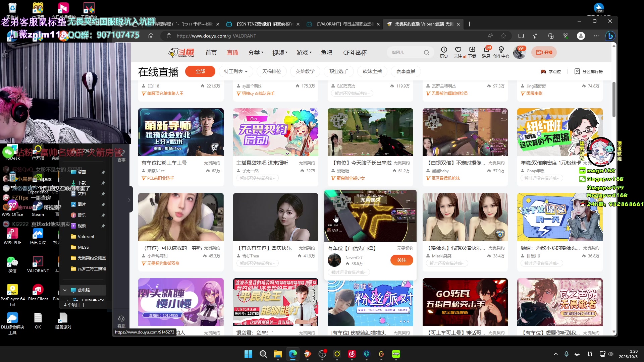Image resolution: width=644 pixels, height=362 pixels.
Task: Open the VALORANT desktop shortcut
Action: (x=38, y=264)
